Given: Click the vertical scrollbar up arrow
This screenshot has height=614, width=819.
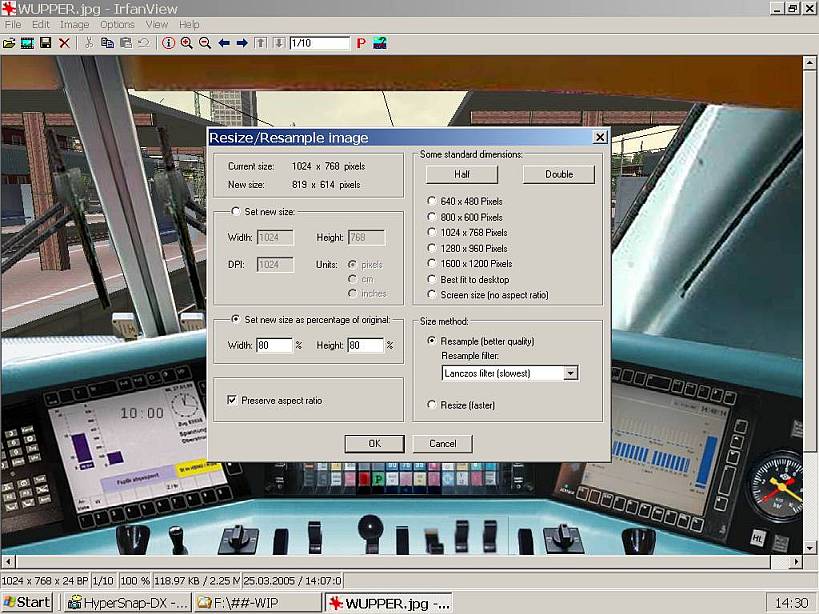Looking at the screenshot, I should (810, 63).
